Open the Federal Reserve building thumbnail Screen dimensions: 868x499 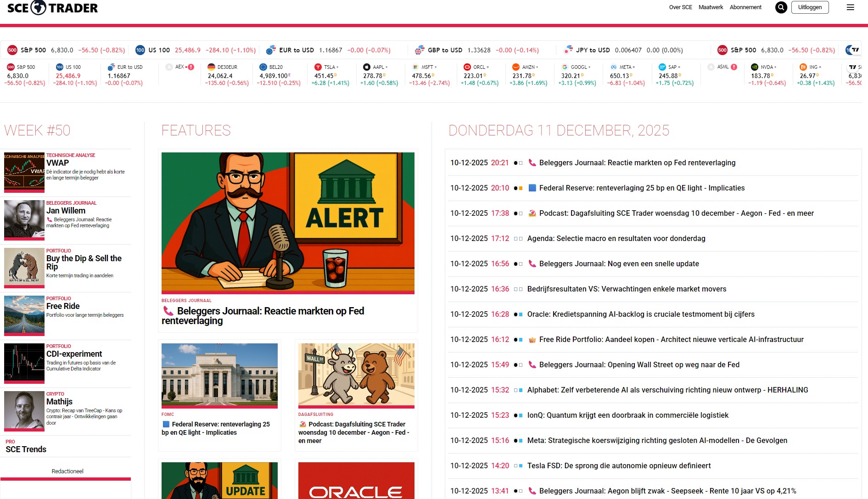tap(219, 376)
